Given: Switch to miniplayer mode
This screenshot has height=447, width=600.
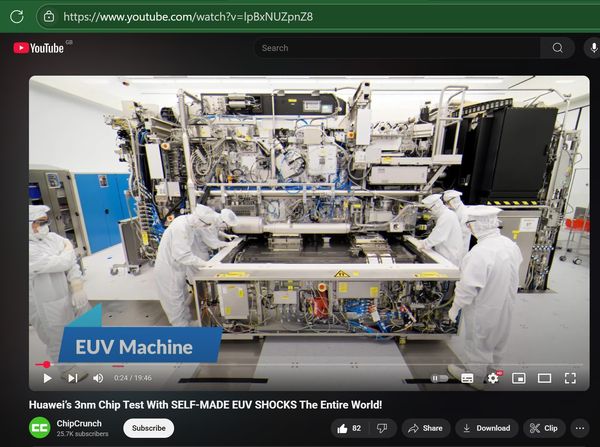Looking at the screenshot, I should (x=518, y=378).
